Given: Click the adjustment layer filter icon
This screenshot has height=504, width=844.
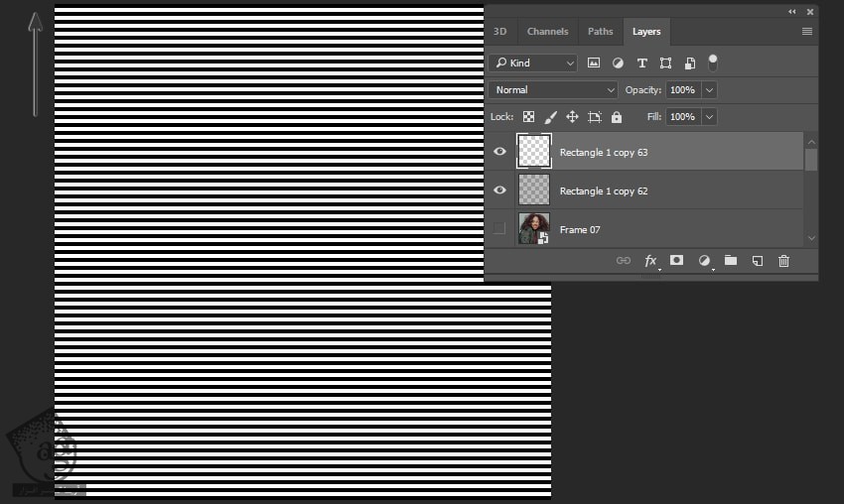Looking at the screenshot, I should (618, 63).
